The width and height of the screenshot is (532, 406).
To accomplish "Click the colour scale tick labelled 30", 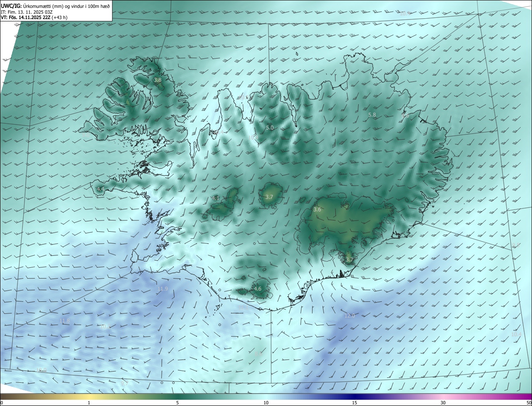I will 443,403.
